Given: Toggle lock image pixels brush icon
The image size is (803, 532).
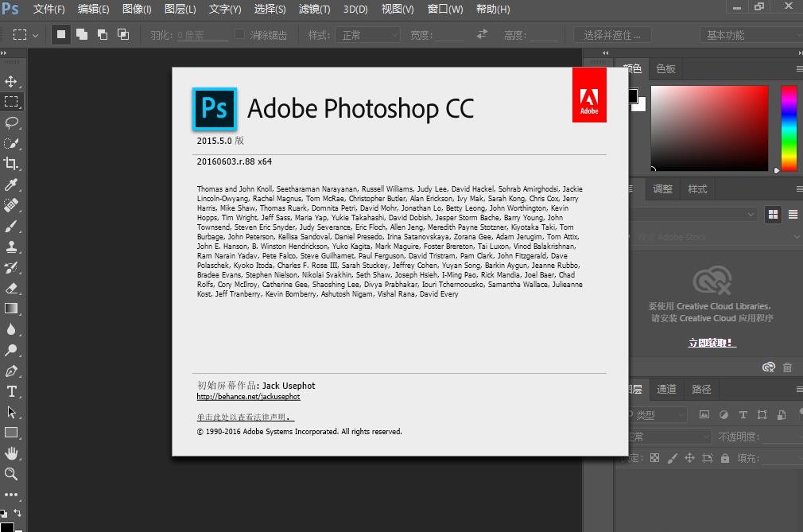Looking at the screenshot, I should click(x=673, y=458).
